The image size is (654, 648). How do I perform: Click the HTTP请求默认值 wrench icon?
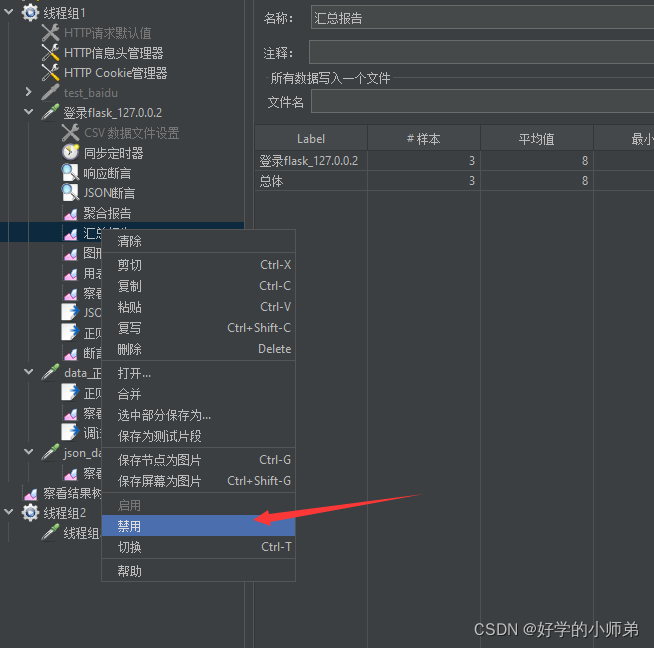click(50, 33)
